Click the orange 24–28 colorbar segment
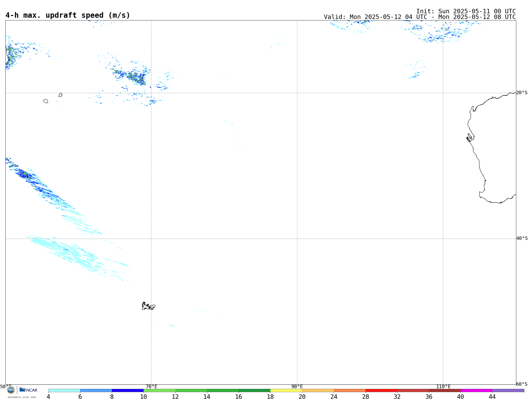Screen dimensions: 532x400 [349, 391]
